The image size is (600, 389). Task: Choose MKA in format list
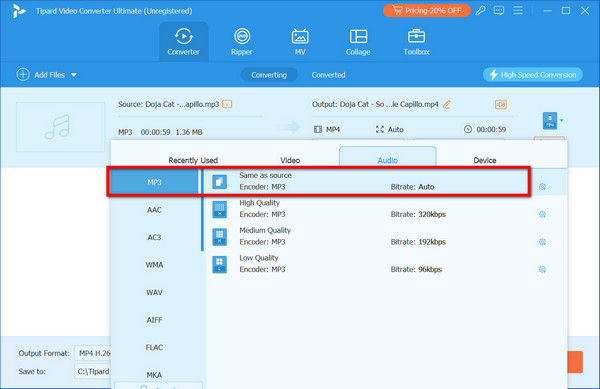tap(155, 375)
